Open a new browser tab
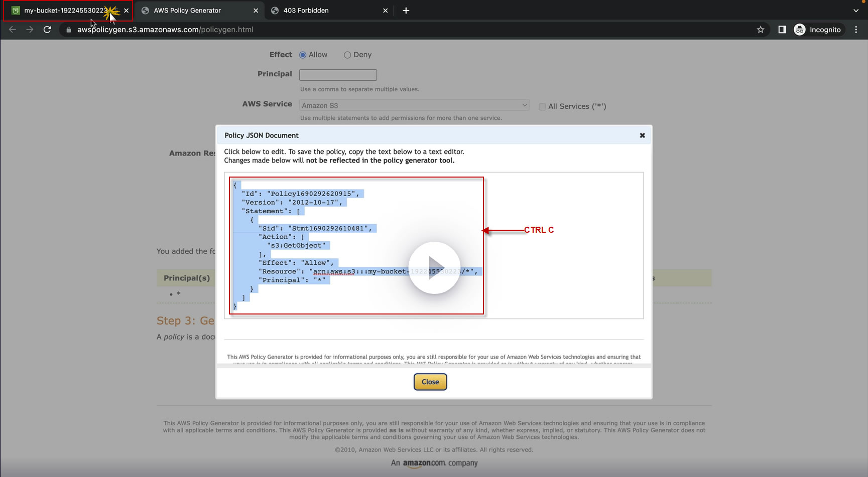Image resolution: width=868 pixels, height=477 pixels. coord(406,11)
